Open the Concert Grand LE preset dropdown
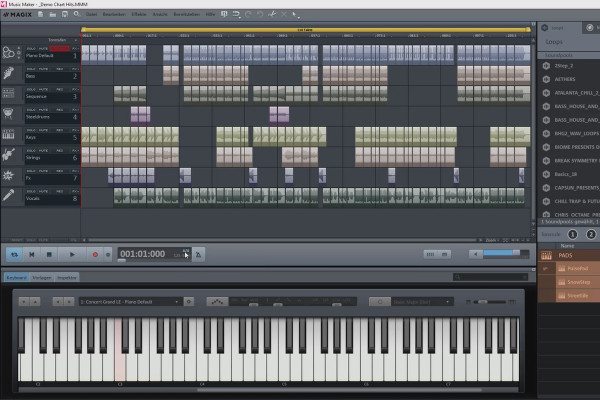 (130, 302)
